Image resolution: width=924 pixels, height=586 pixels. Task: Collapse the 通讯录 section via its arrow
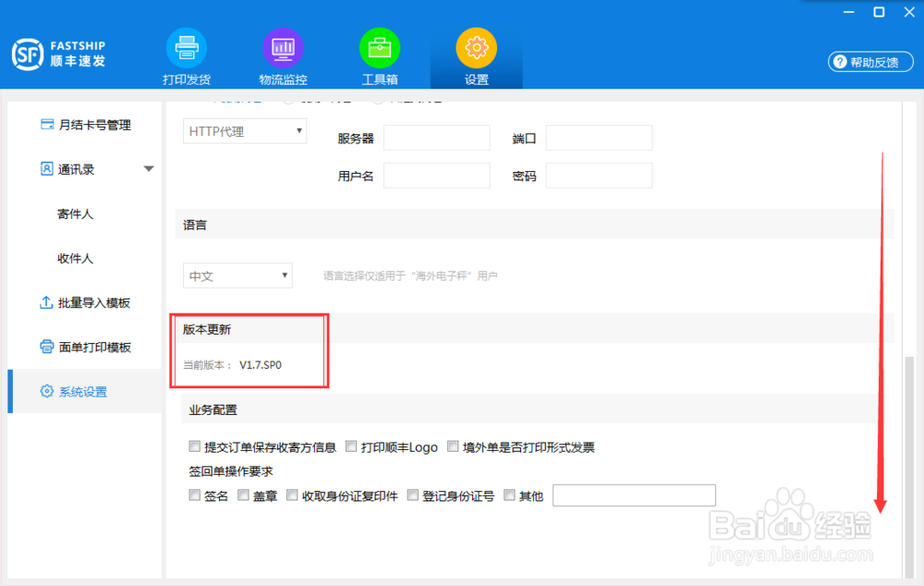tap(148, 169)
